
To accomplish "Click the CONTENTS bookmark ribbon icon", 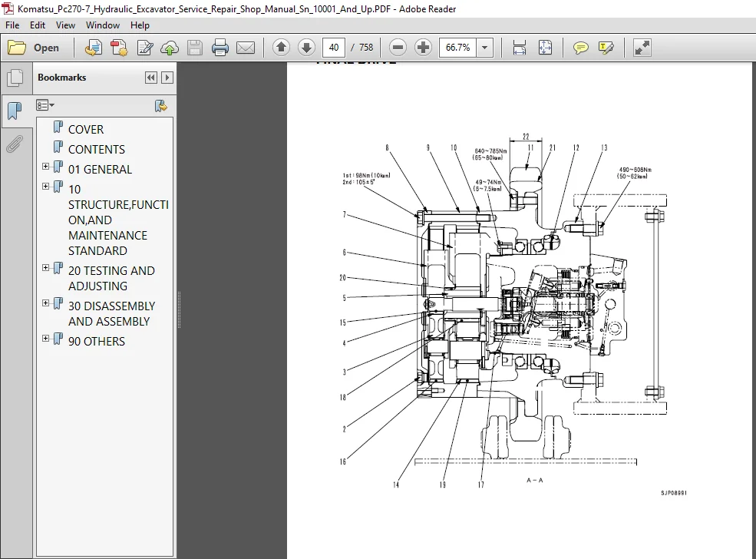I will pyautogui.click(x=58, y=147).
